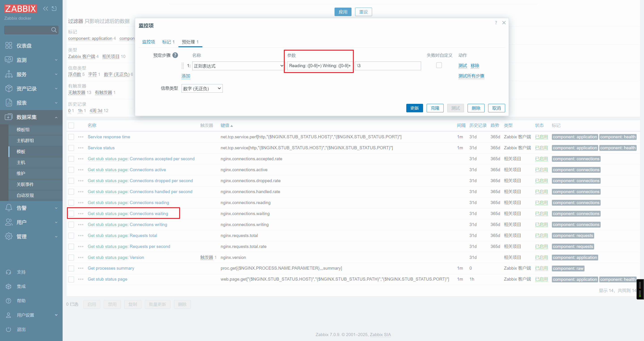This screenshot has height=341, width=644.
Task: Switch to the 监控项 tab in dialog
Action: (x=149, y=42)
